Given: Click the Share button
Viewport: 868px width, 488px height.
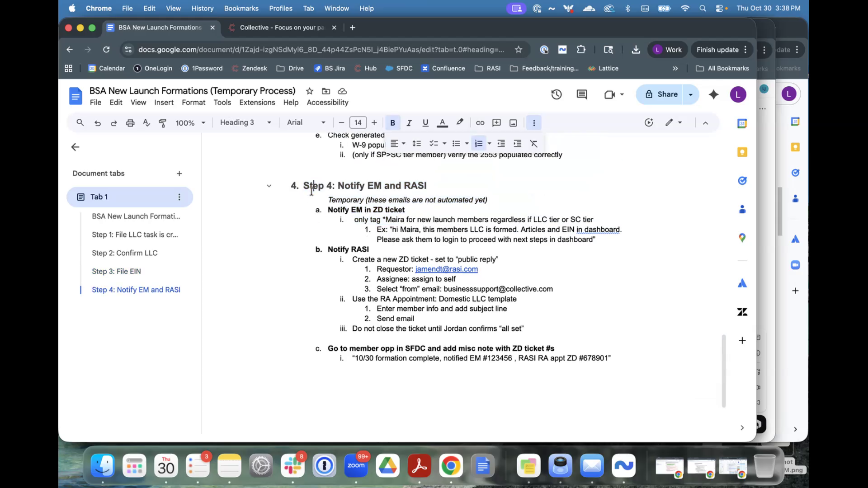Looking at the screenshot, I should coord(661,94).
